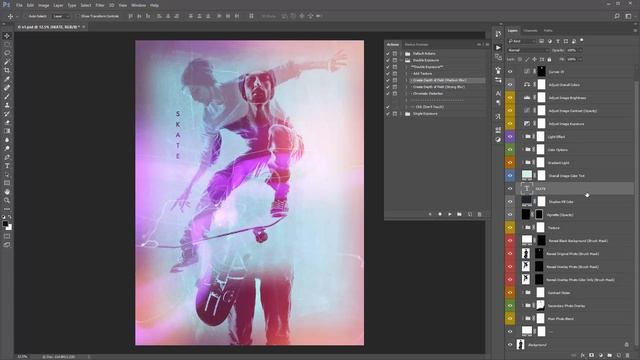
Task: Select the Zoom tool
Action: click(x=7, y=200)
